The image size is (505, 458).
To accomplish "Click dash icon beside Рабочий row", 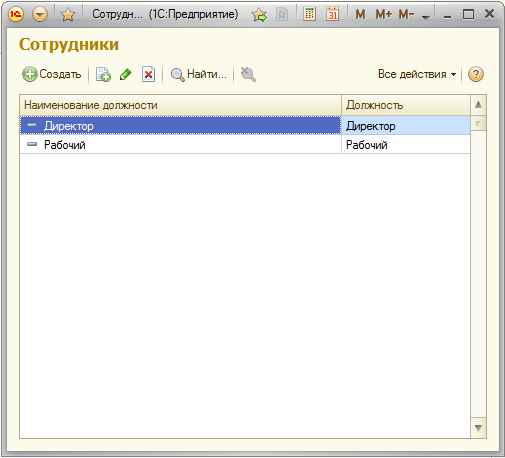I will 32,144.
